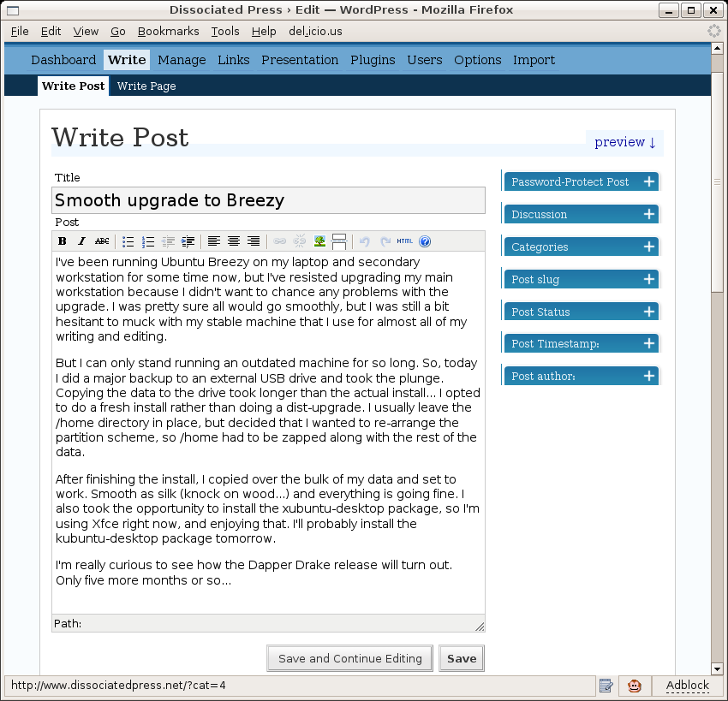Viewport: 728px width, 701px height.
Task: Apply strikethrough (ABC) formatting
Action: click(x=102, y=241)
